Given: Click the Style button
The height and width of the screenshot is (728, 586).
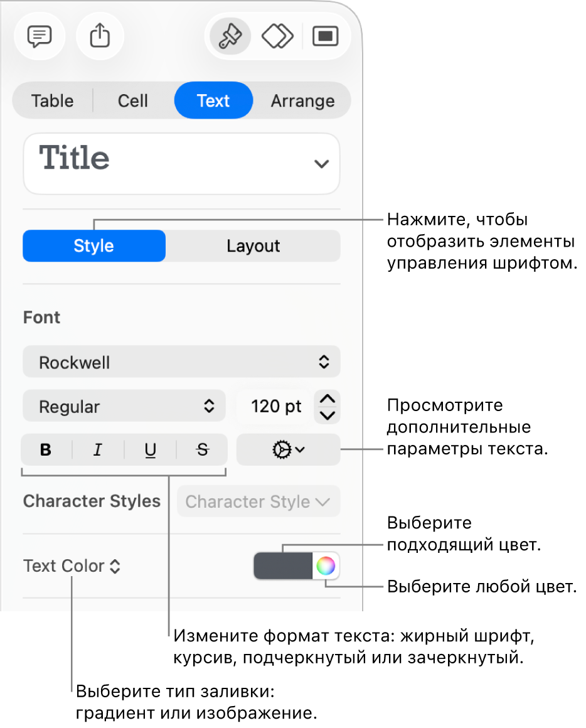Looking at the screenshot, I should point(94,246).
